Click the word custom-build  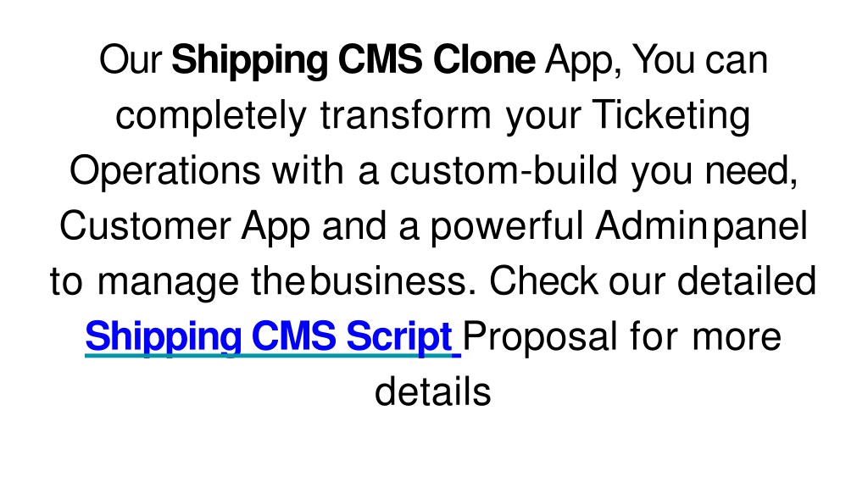coord(504,170)
